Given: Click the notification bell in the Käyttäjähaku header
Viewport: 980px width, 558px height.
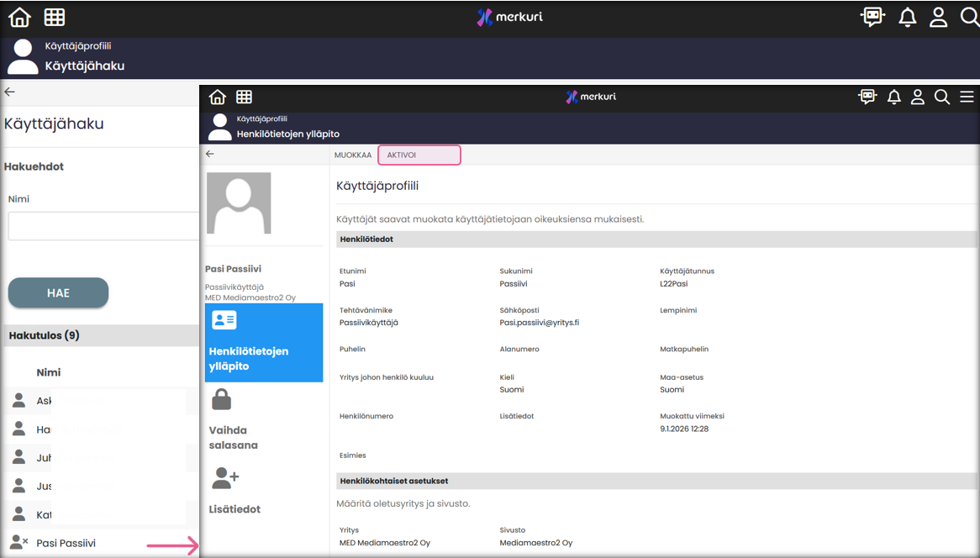Looking at the screenshot, I should 908,18.
